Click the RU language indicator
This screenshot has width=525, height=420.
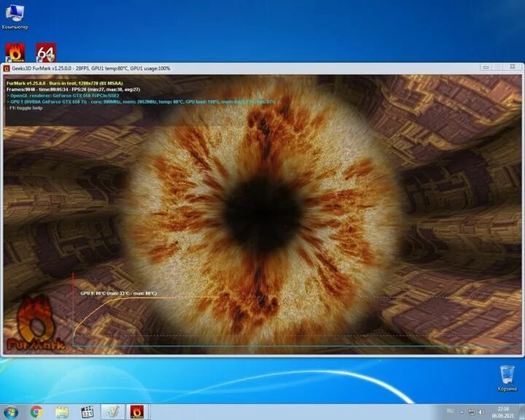tap(450, 411)
